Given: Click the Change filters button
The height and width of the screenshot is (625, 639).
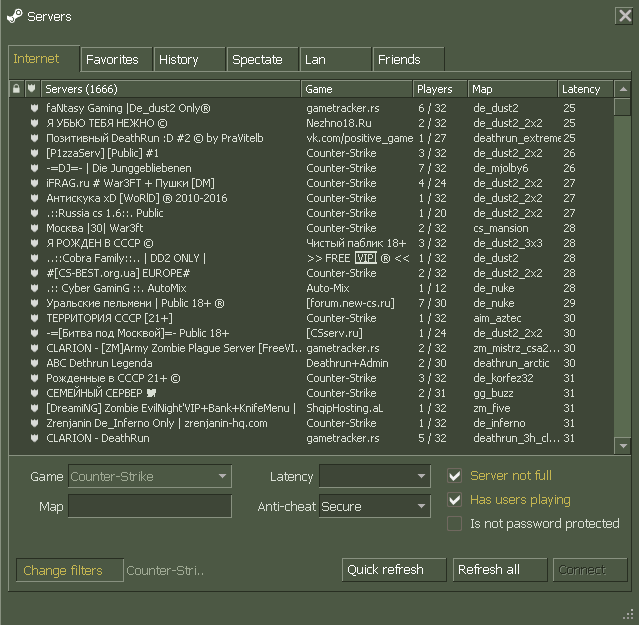Looking at the screenshot, I should pyautogui.click(x=70, y=570).
